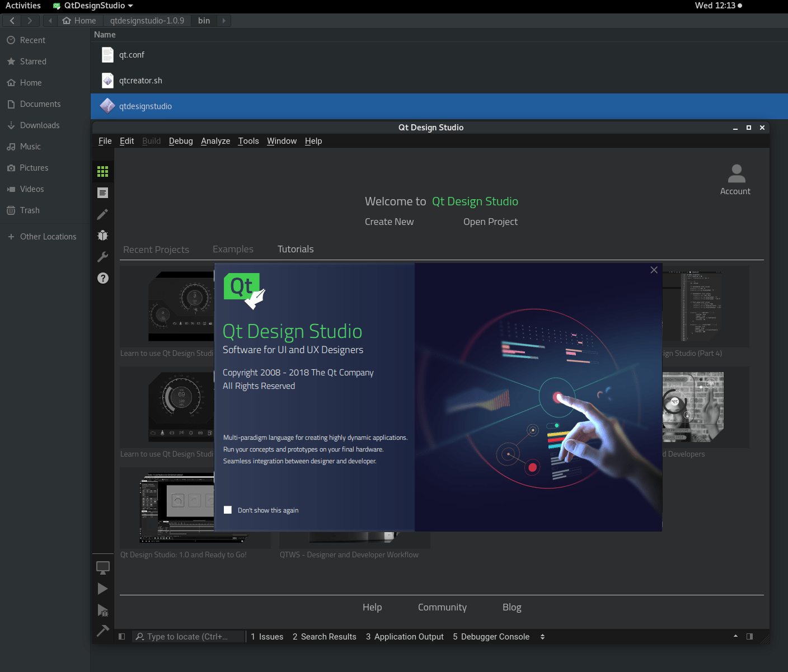Open the Community link at the bottom
The width and height of the screenshot is (788, 672).
point(442,607)
